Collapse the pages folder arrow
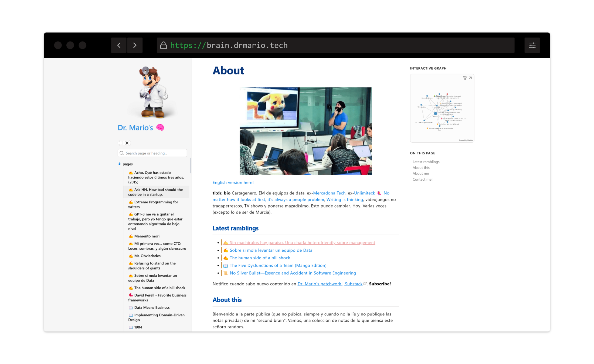The height and width of the screenshot is (364, 594). pos(120,164)
